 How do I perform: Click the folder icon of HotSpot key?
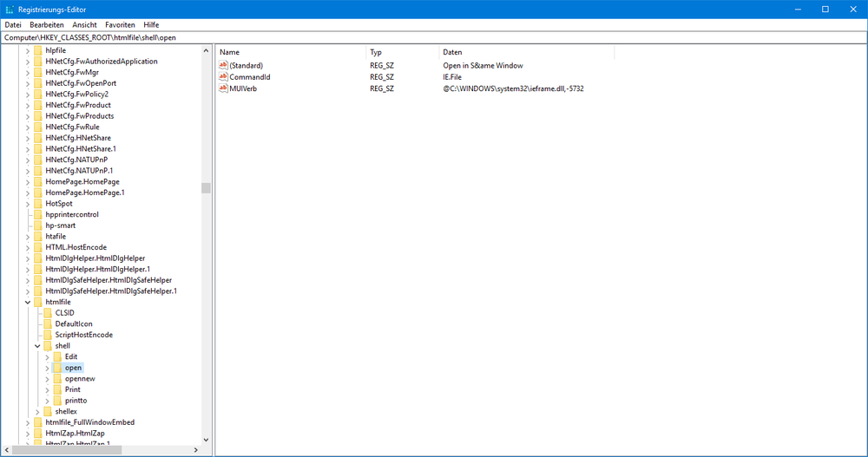click(38, 203)
